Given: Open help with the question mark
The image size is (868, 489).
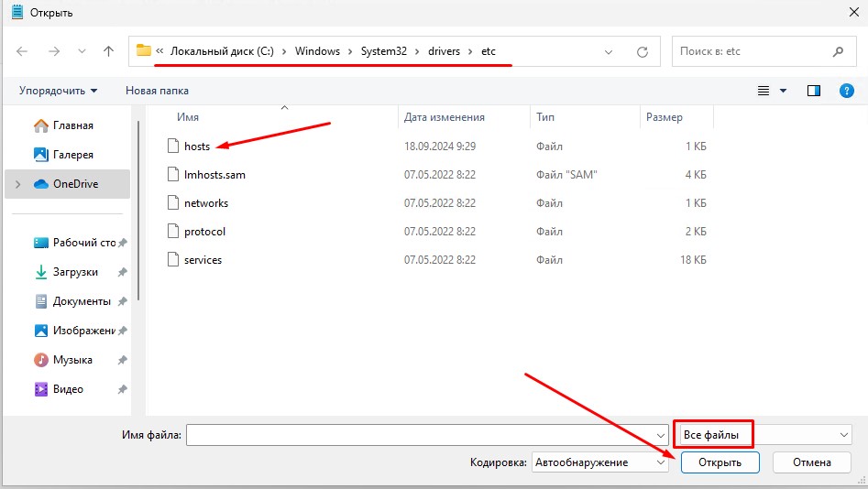Looking at the screenshot, I should pos(846,91).
